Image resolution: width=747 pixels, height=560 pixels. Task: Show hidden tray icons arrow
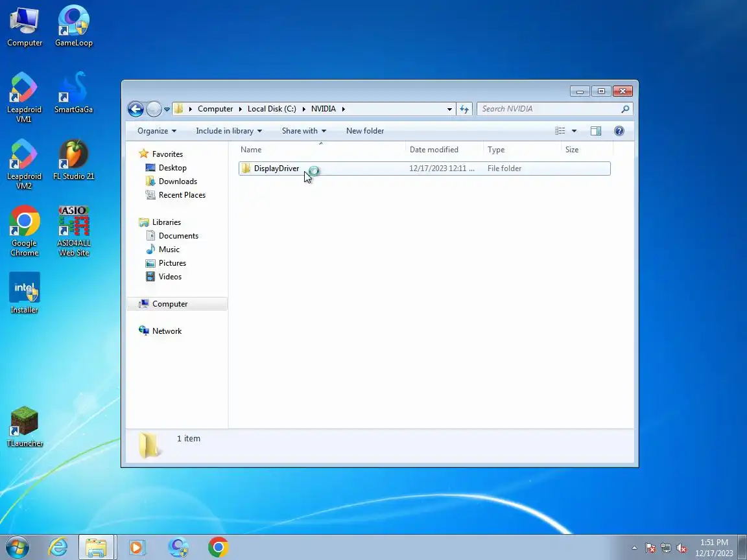click(634, 548)
